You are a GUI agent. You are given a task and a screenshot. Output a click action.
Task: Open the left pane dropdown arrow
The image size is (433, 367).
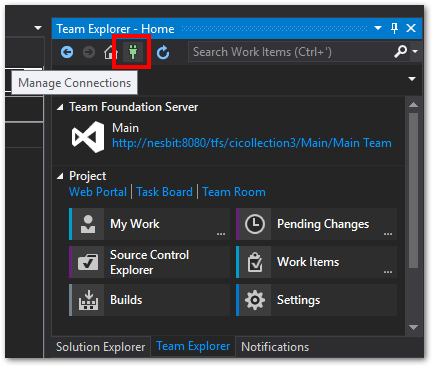[38, 28]
